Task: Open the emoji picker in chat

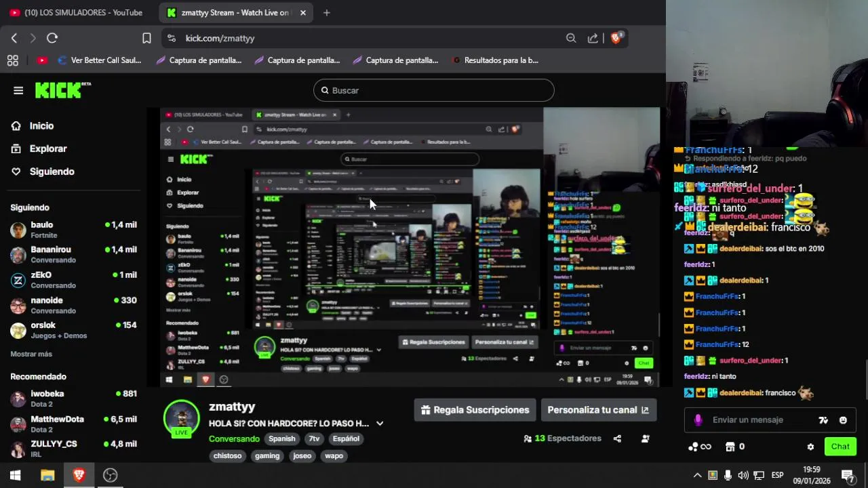Action: pos(843,420)
